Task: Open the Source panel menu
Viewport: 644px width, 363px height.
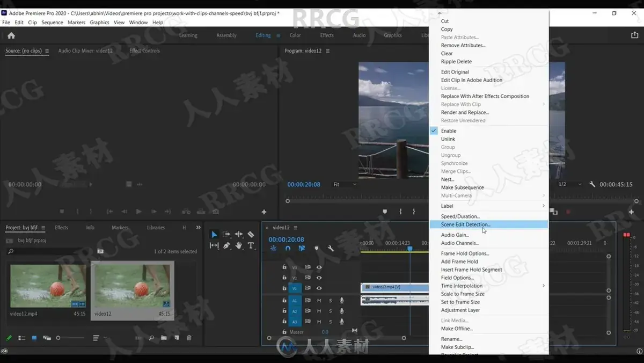Action: pos(47,51)
